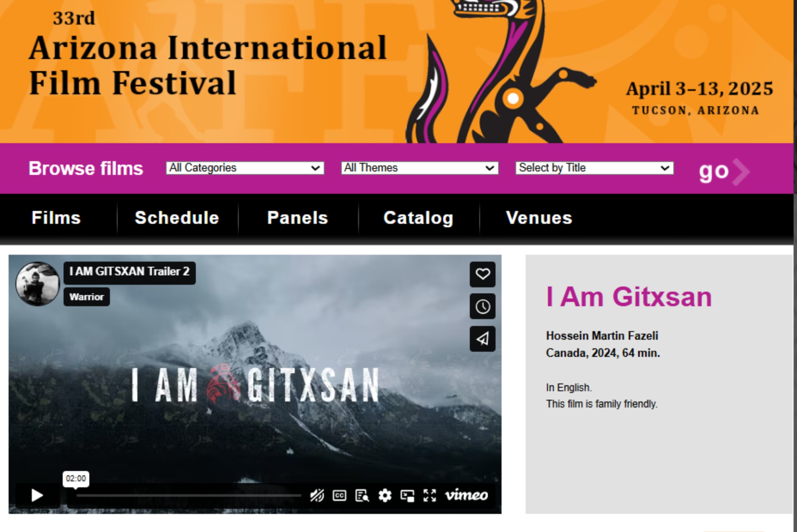This screenshot has height=532, width=797.
Task: Click the Browse films label
Action: coord(86,168)
